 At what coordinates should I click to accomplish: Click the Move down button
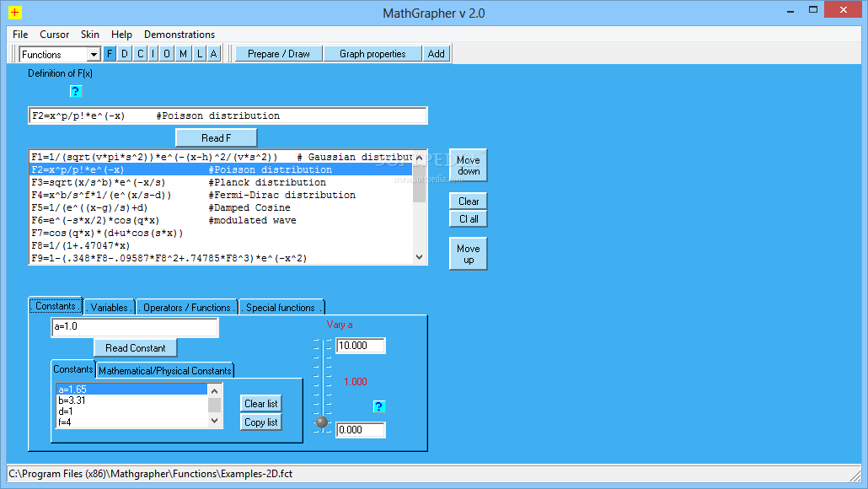pyautogui.click(x=469, y=165)
